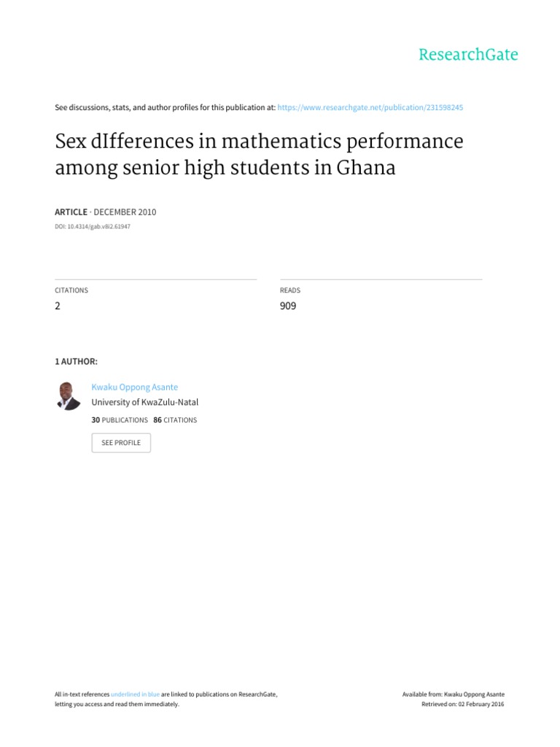The width and height of the screenshot is (560, 747).
Task: Click the ARTICLE type label
Action: [71, 212]
